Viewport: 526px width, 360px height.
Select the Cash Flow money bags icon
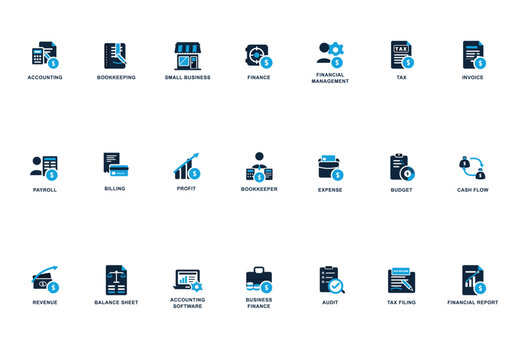(x=472, y=167)
